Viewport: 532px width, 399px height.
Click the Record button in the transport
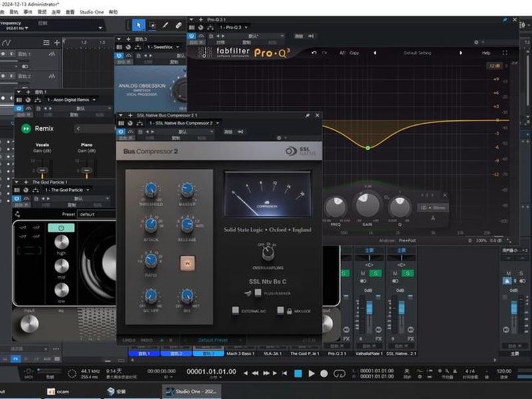(324, 373)
